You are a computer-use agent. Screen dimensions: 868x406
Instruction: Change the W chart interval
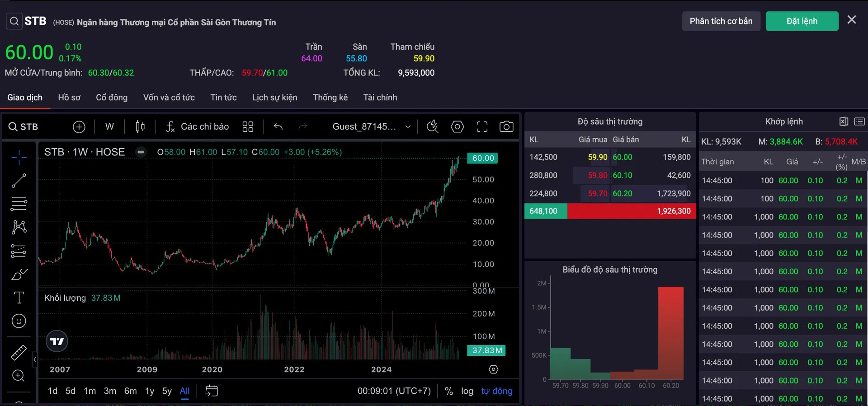point(109,127)
